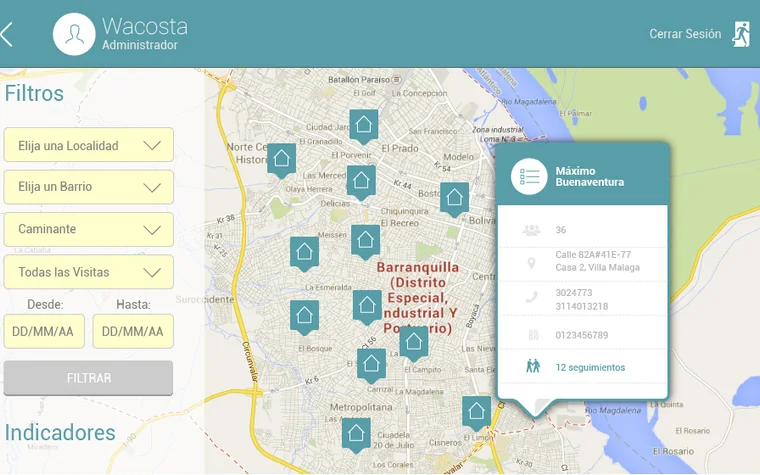Click the ID icon beside 0123456789

pos(533,335)
